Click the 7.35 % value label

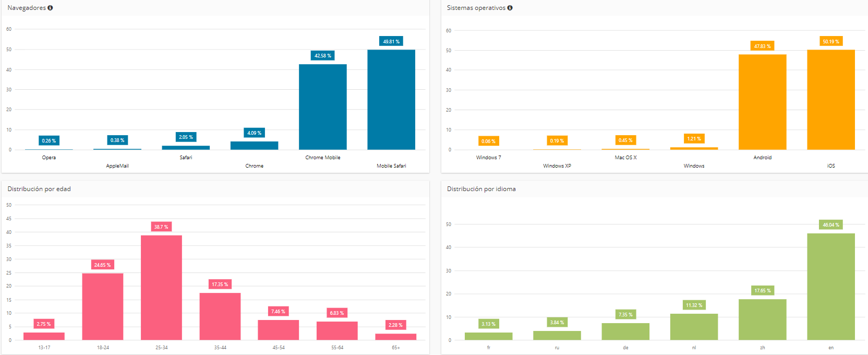click(625, 314)
